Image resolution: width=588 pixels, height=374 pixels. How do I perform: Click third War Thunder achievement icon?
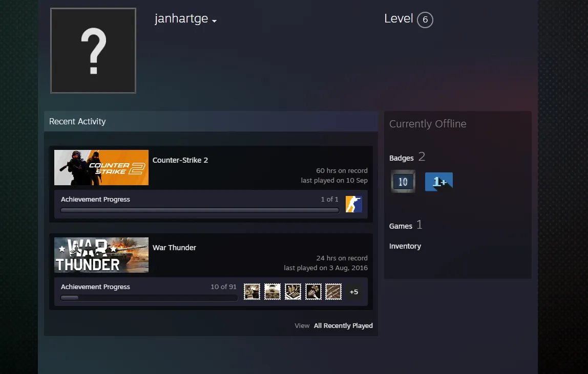point(293,292)
